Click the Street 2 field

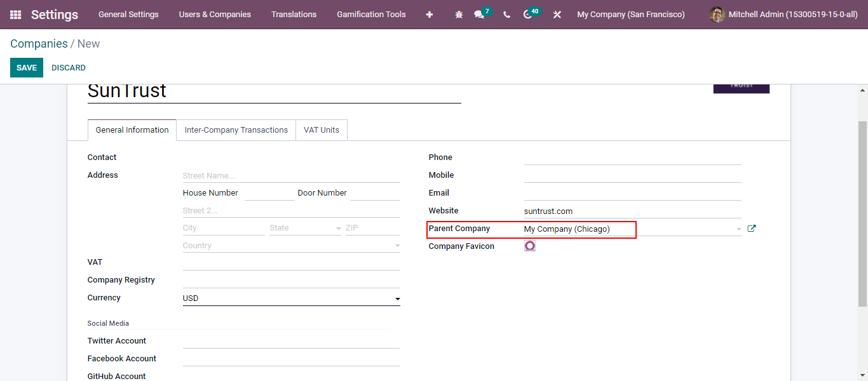[292, 211]
